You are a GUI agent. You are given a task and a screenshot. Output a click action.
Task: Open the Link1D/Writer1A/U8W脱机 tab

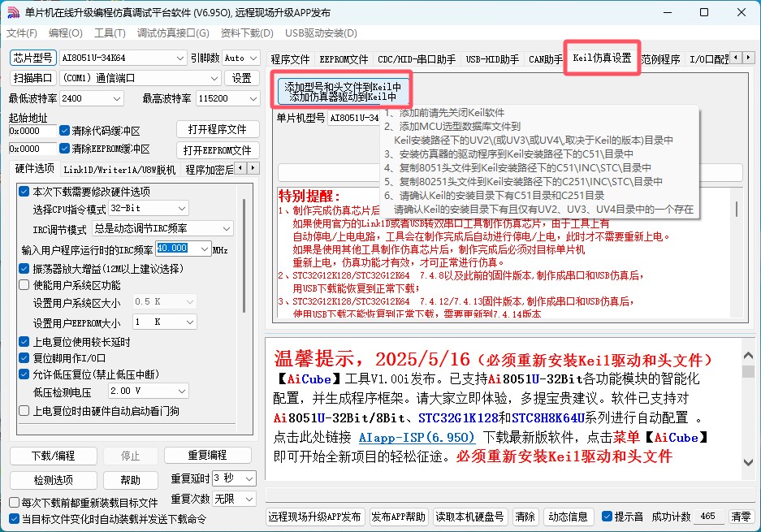pos(119,170)
